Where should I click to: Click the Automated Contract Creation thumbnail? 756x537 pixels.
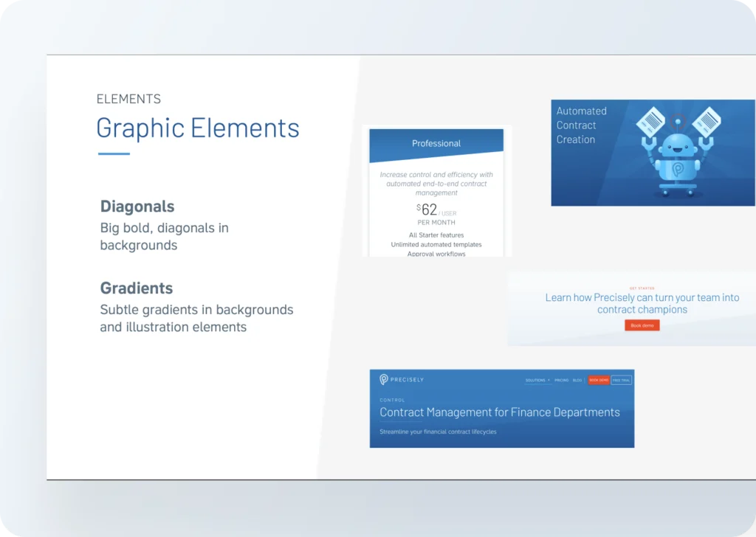pyautogui.click(x=653, y=153)
